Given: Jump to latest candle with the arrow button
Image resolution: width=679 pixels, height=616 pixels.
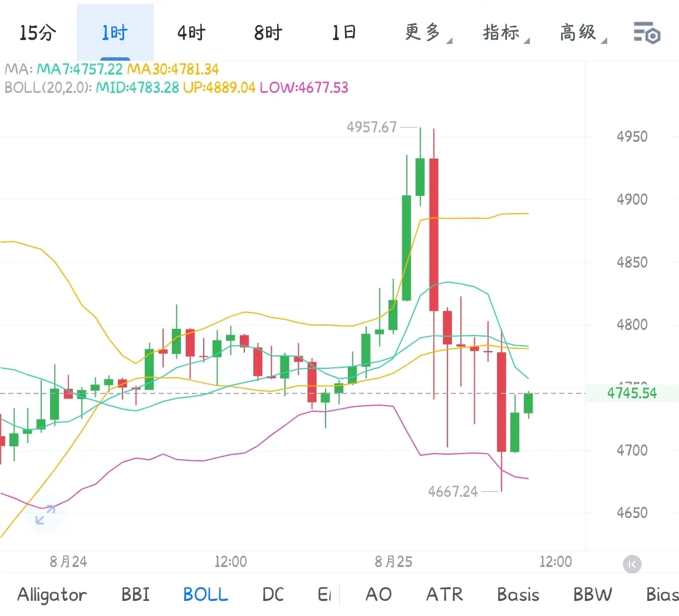Looking at the screenshot, I should click(x=632, y=564).
